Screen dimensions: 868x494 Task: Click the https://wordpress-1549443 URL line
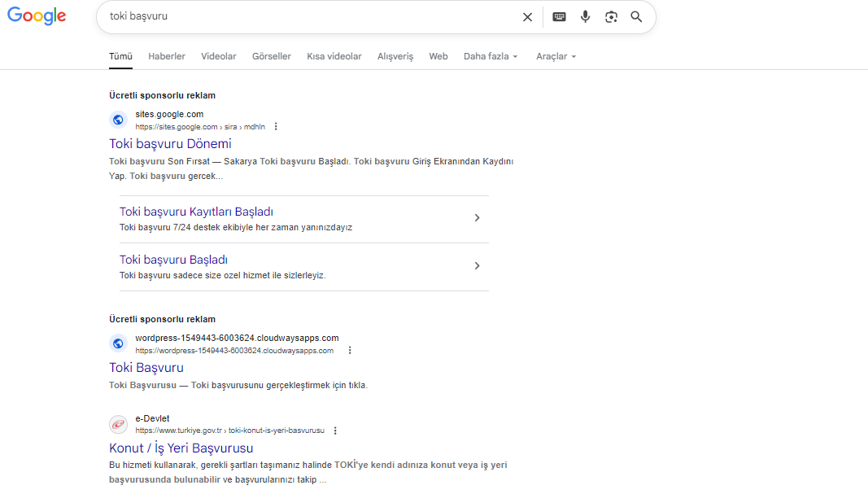click(234, 351)
